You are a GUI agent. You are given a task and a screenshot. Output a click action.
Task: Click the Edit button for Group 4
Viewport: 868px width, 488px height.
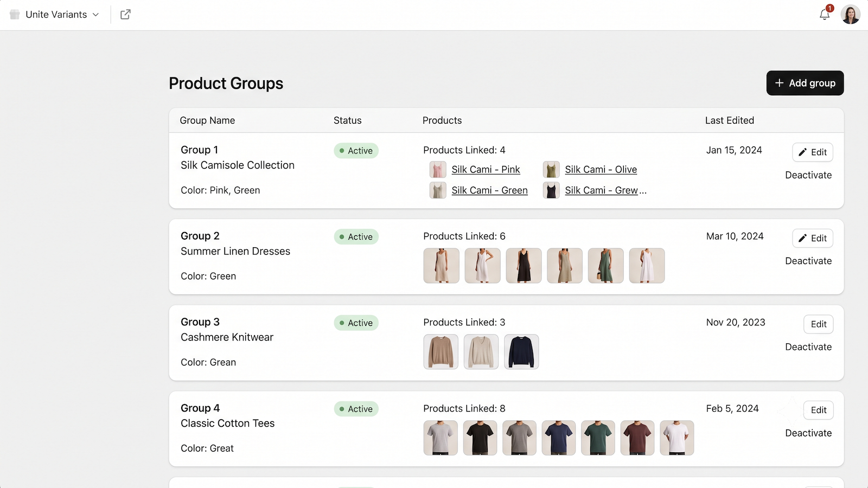pos(818,410)
